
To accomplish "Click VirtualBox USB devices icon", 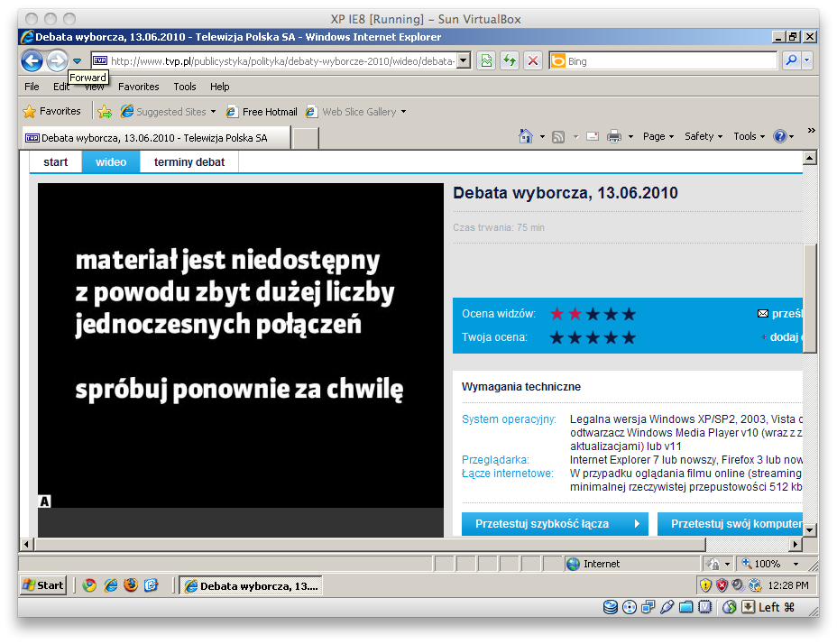I will 667,607.
